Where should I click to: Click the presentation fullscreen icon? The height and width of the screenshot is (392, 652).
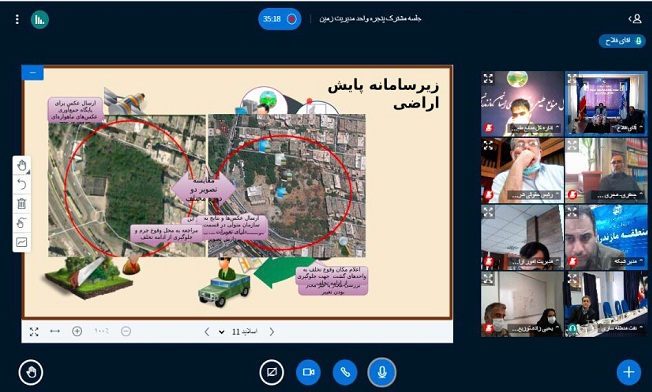coord(34,331)
